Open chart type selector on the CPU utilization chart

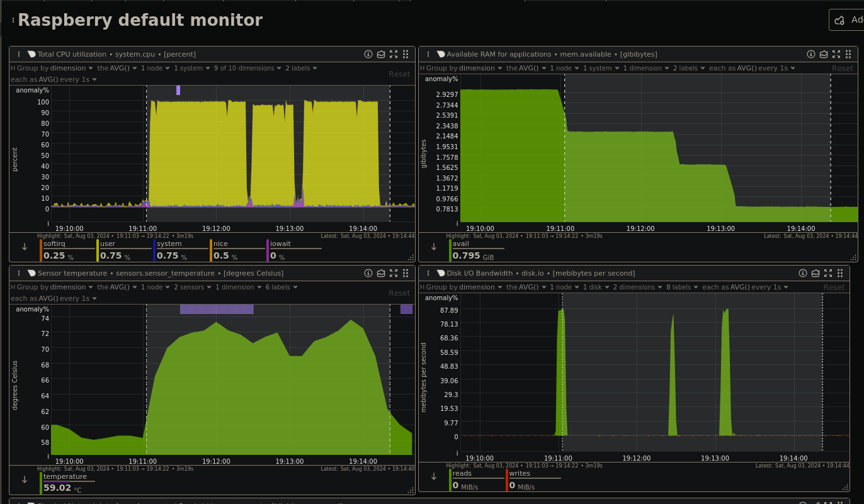click(381, 54)
